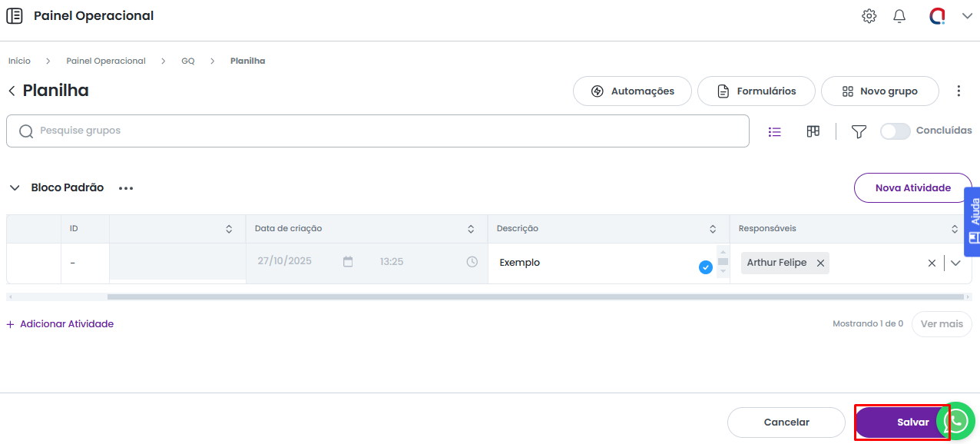
Task: Click the blue check in Descrição cell
Action: [705, 267]
